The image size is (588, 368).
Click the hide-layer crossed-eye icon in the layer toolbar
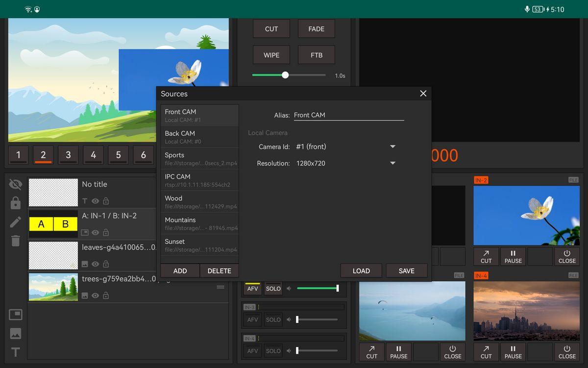16,184
